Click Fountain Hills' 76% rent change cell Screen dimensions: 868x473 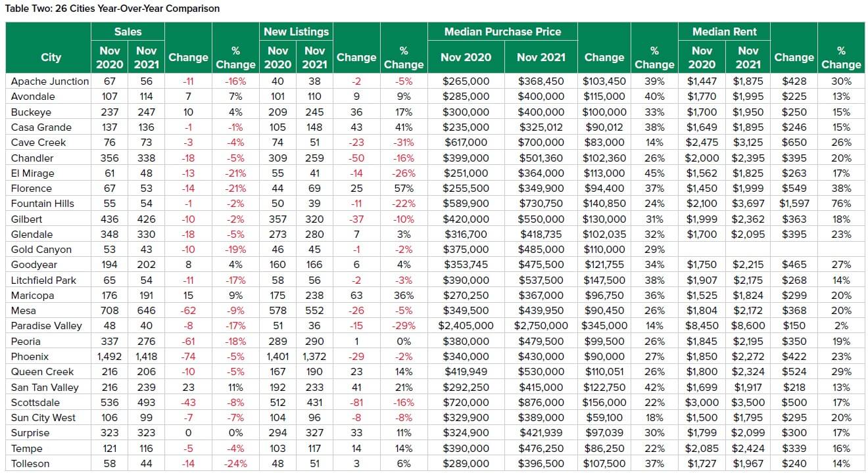click(841, 204)
